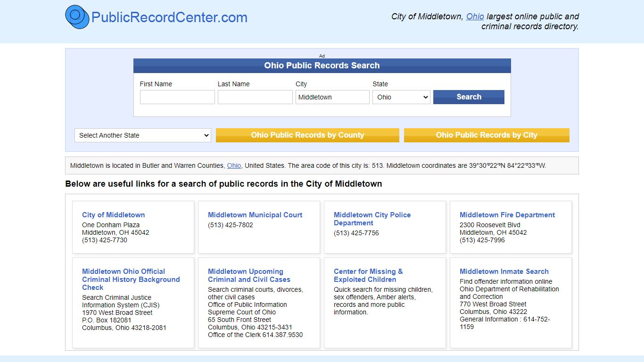Click the address 2300 Roosevelt Blvd
This screenshot has height=362, width=644.
pos(490,225)
